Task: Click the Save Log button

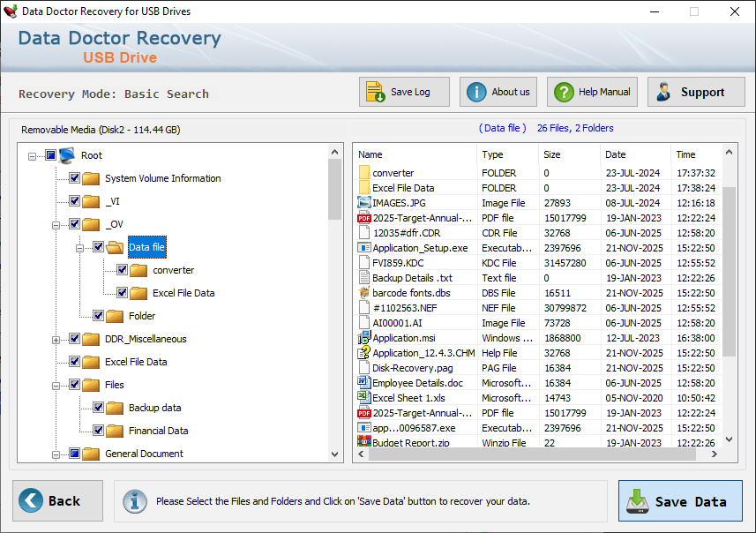Action: [x=404, y=92]
